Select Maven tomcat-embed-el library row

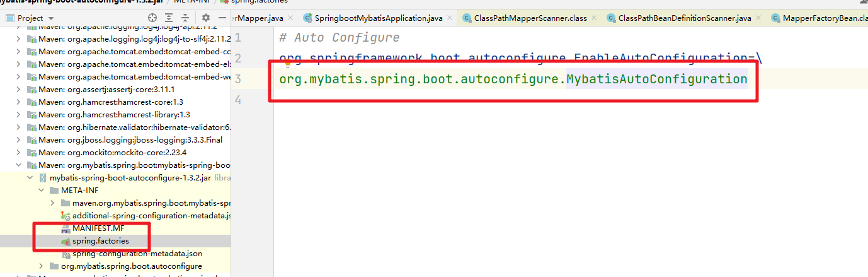pos(115,64)
